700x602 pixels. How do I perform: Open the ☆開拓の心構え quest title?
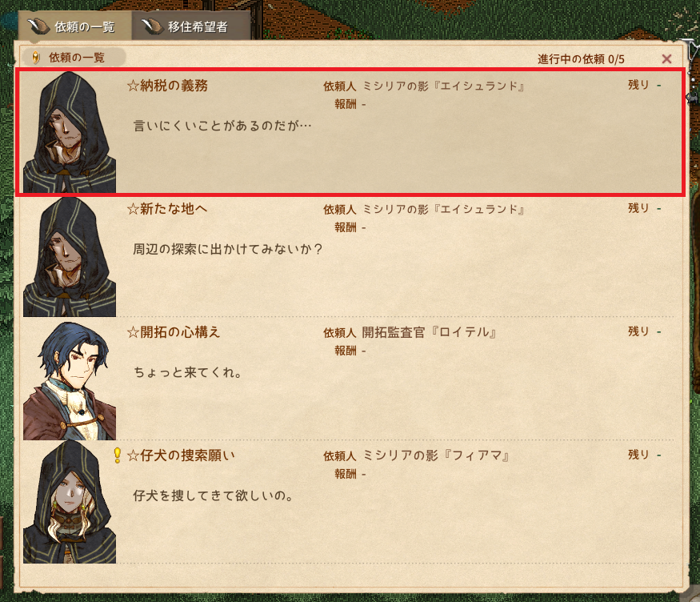tap(174, 331)
